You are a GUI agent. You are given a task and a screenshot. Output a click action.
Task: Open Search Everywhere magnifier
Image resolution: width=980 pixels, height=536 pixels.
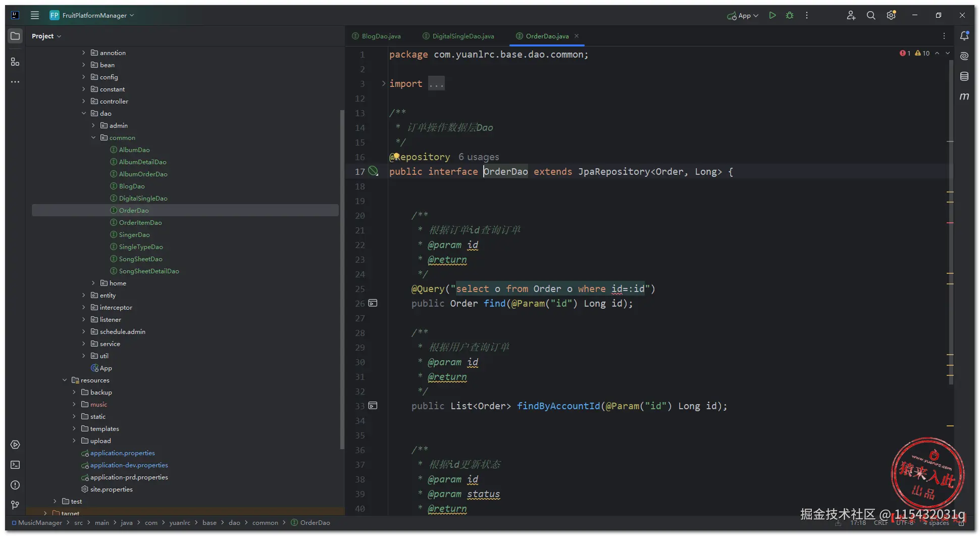coord(871,15)
